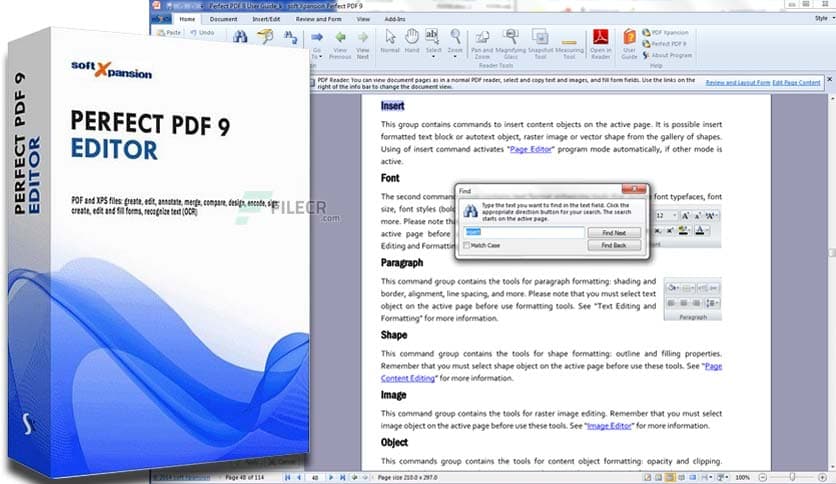Open the Review and Form tab
The height and width of the screenshot is (484, 836).
point(318,19)
